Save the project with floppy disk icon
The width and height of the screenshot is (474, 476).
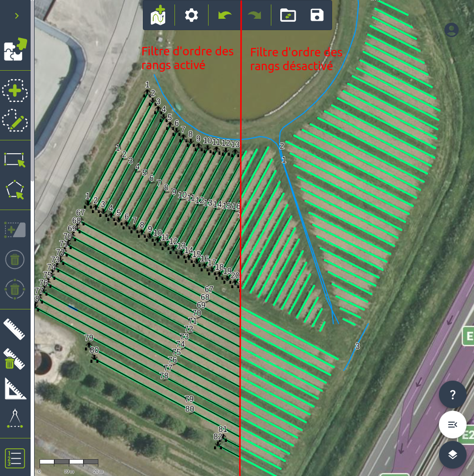click(317, 15)
